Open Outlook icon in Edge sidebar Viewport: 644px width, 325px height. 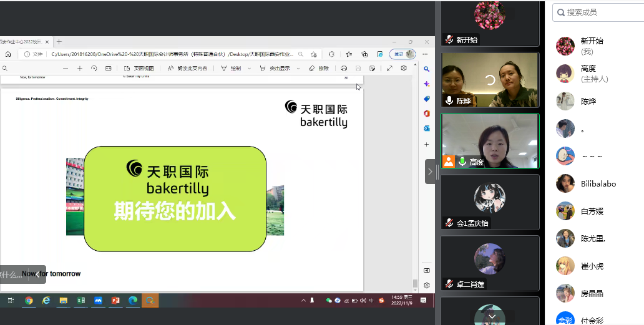click(x=427, y=128)
